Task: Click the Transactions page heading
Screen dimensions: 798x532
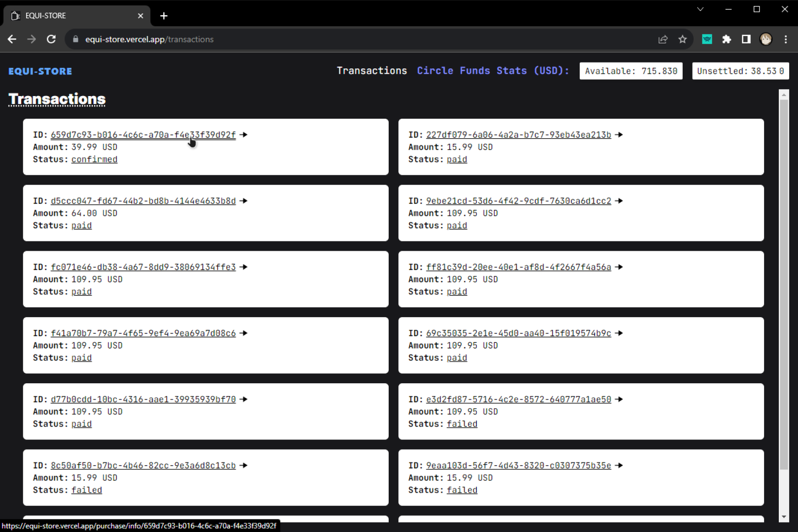Action: (57, 99)
